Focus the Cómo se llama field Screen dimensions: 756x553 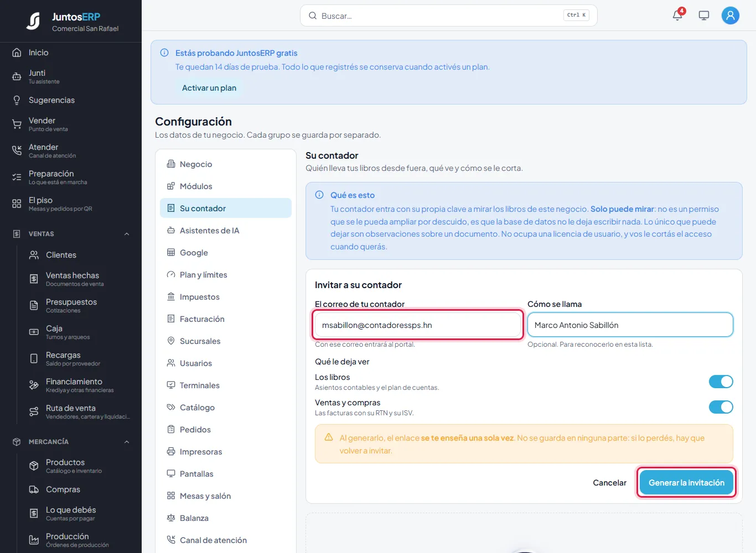point(630,325)
